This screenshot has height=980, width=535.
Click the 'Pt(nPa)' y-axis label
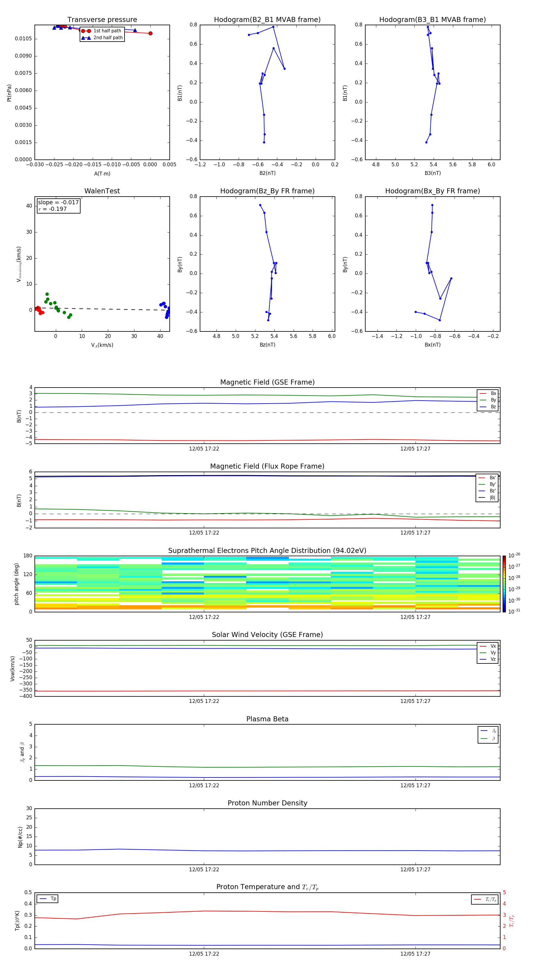[9, 93]
